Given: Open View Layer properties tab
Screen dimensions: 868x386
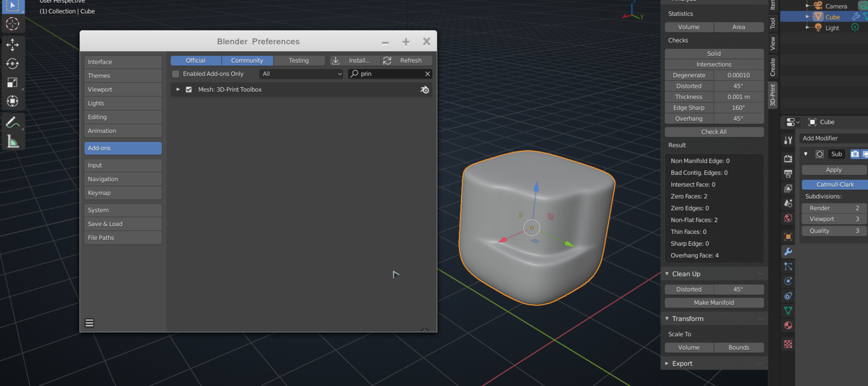Looking at the screenshot, I should coord(788,188).
